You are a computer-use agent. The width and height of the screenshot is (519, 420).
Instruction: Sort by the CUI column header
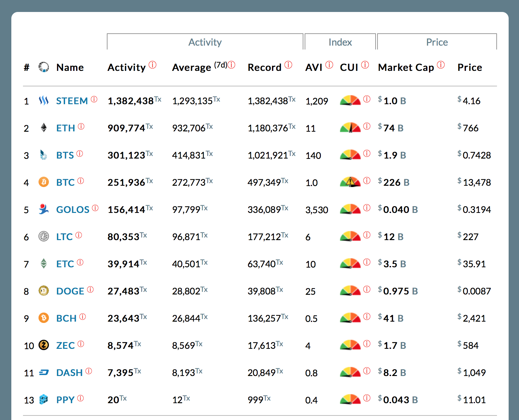click(x=349, y=67)
